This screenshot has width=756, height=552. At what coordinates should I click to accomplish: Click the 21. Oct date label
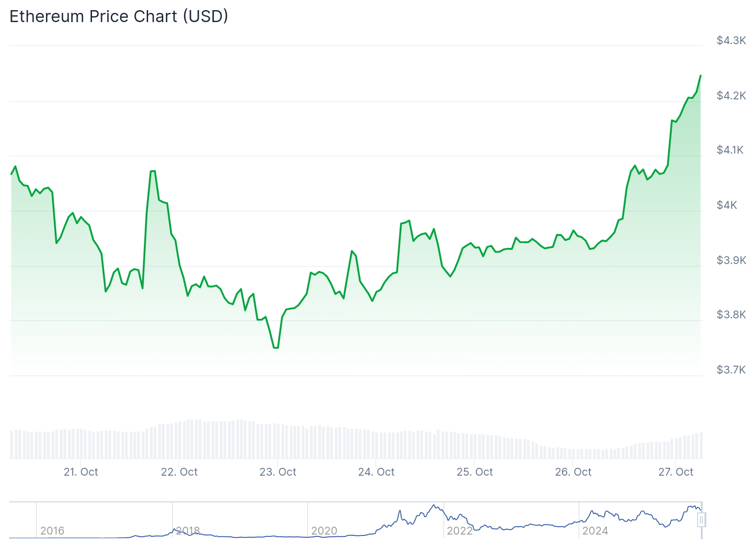coord(80,472)
